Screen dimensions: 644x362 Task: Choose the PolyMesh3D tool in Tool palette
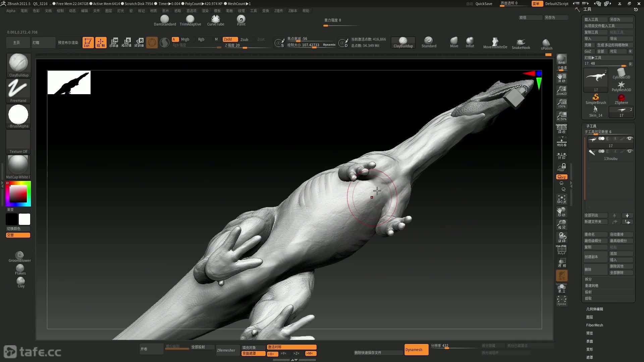621,86
